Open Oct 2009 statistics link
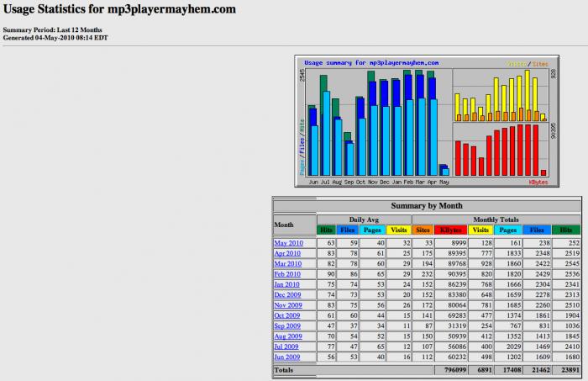Viewport: 588px width, 381px height. (x=287, y=315)
